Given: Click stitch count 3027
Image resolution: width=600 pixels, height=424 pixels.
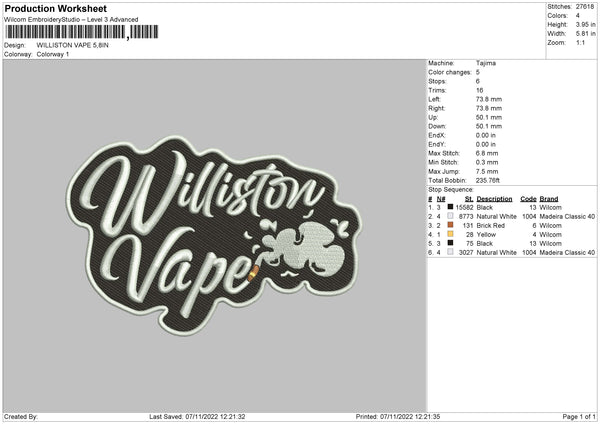Looking at the screenshot, I should [x=466, y=253].
